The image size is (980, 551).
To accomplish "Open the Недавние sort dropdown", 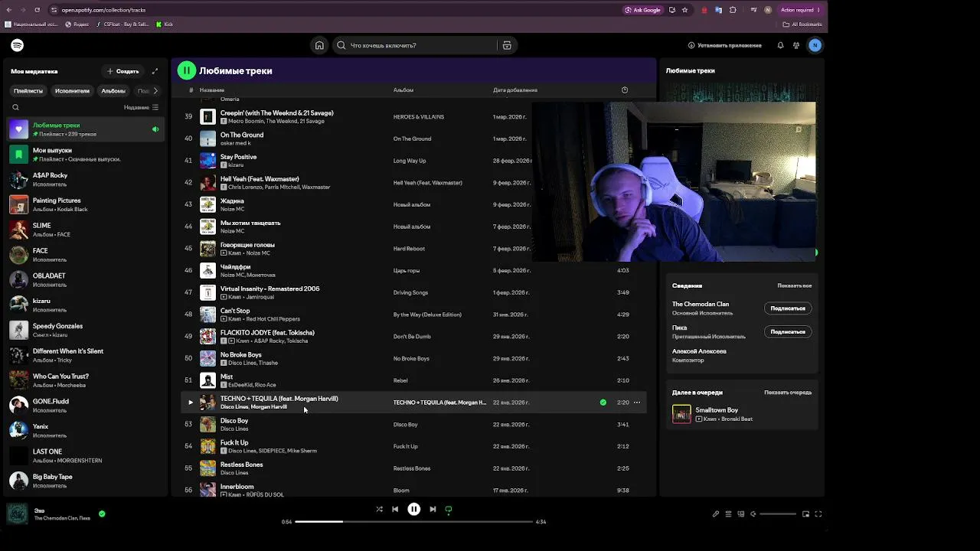I will 141,107.
